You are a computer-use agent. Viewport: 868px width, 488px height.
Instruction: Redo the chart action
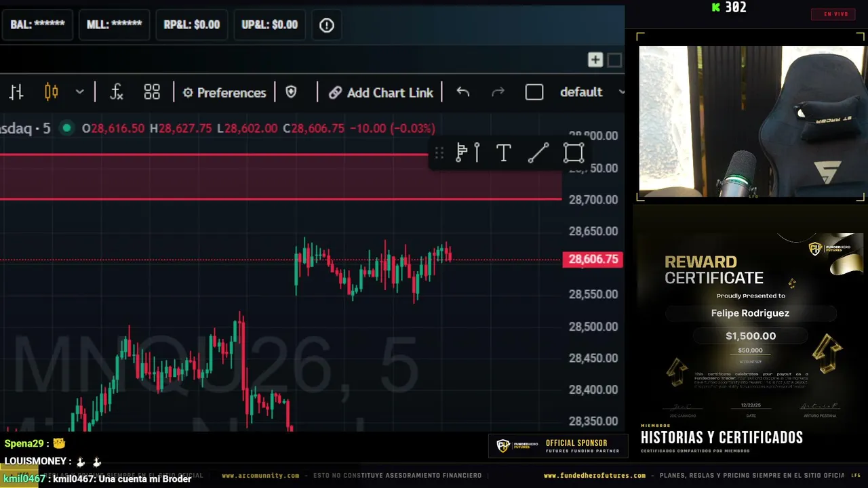point(498,92)
